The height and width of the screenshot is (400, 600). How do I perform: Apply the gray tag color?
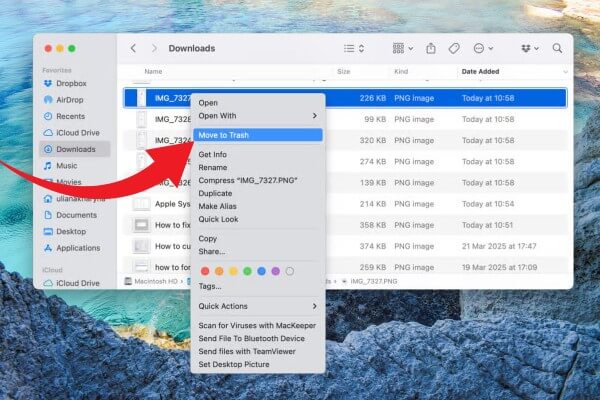tap(290, 271)
